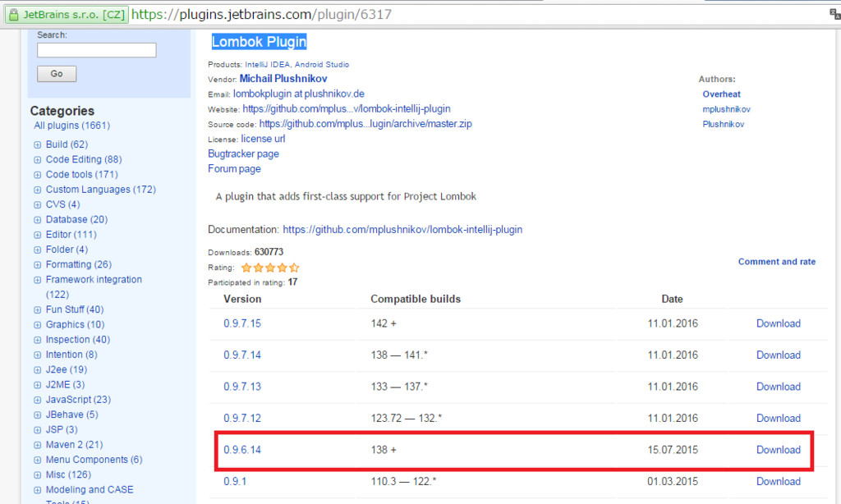The height and width of the screenshot is (504, 841).
Task: Expand the Fun Stuff category node
Action: (x=38, y=310)
